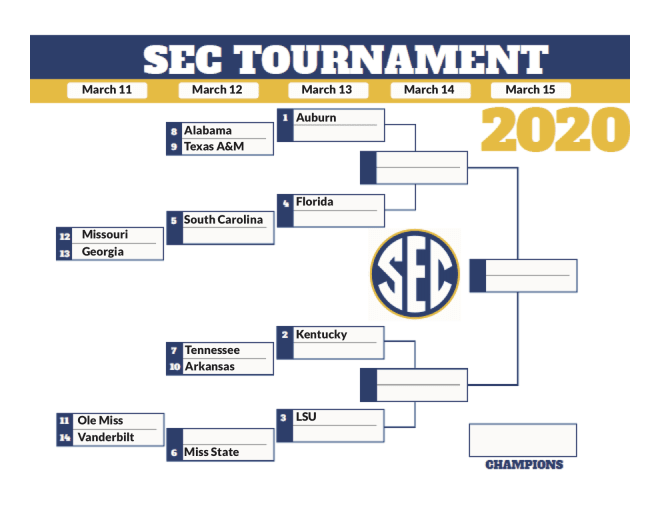Click the empty Champions box
The image size is (660, 510).
coord(523,440)
